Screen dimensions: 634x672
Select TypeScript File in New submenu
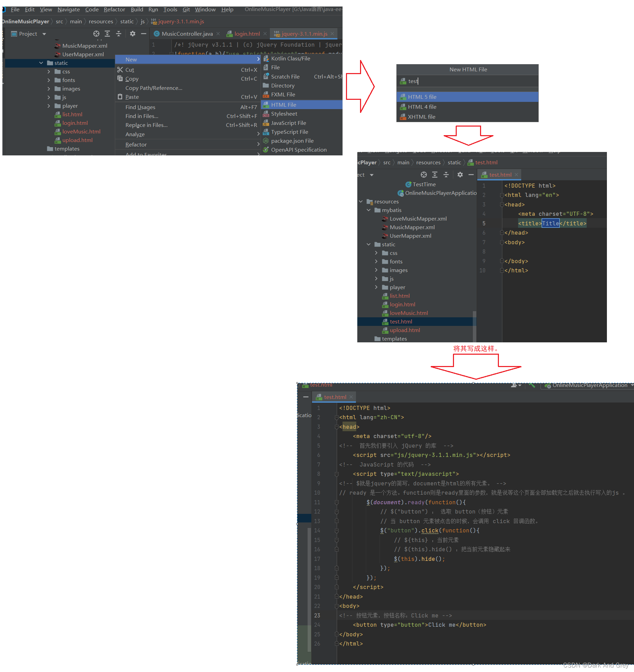[x=302, y=132]
